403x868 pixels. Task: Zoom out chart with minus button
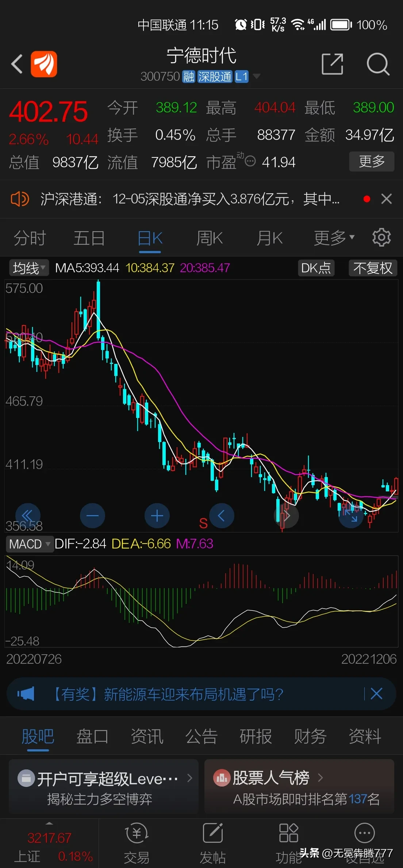[x=92, y=515]
